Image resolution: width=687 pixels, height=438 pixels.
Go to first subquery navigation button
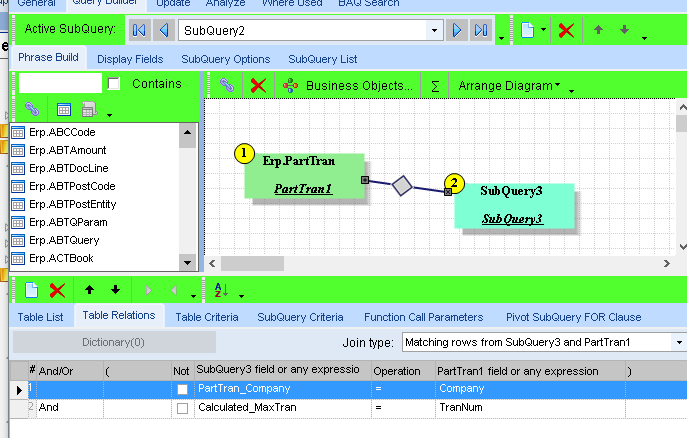coord(139,30)
